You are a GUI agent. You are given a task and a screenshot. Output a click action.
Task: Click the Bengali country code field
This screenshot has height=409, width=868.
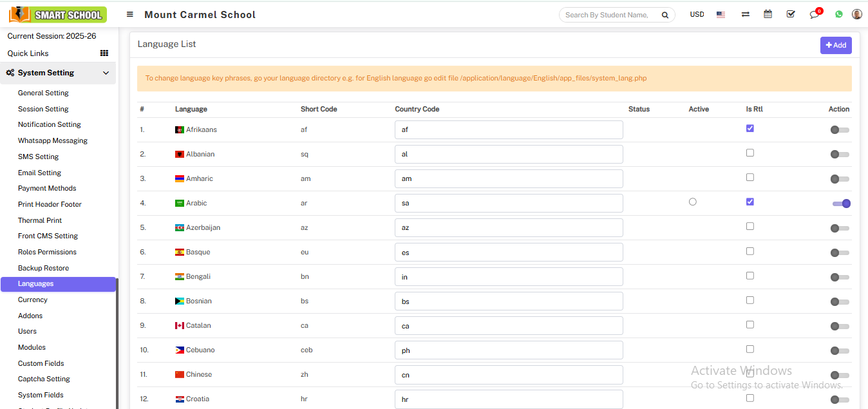(508, 277)
